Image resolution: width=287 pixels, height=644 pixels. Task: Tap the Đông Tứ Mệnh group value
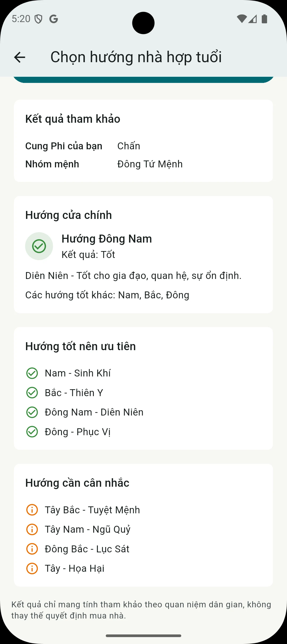click(x=150, y=164)
